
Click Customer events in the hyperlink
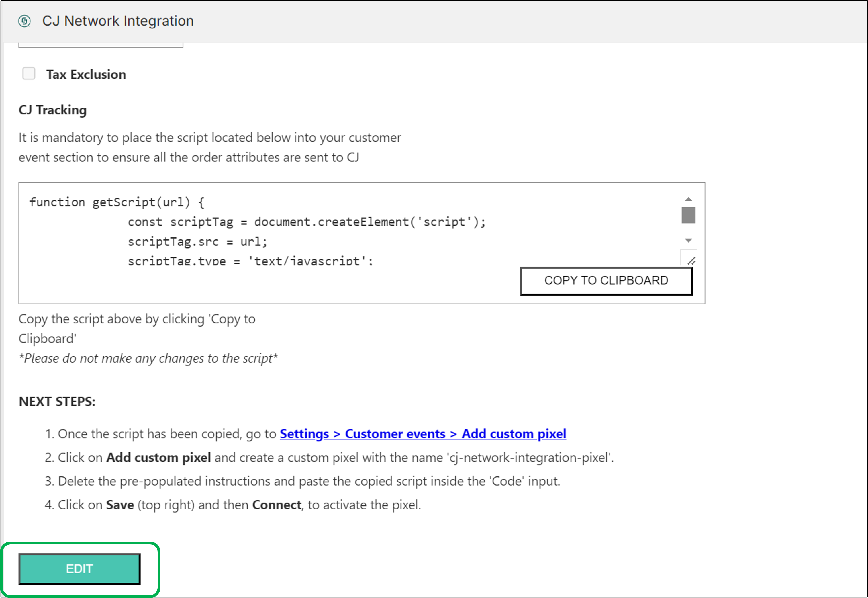(x=395, y=434)
